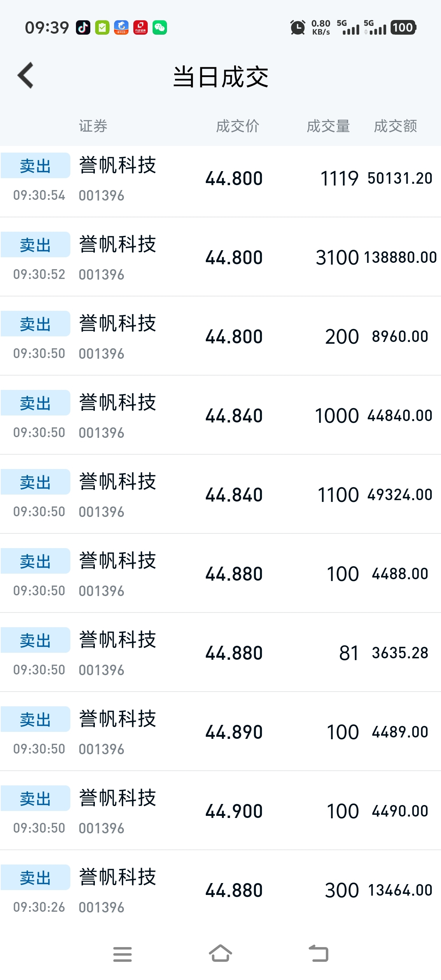The height and width of the screenshot is (980, 441).
Task: Open the 81-share trade row
Action: click(x=220, y=653)
